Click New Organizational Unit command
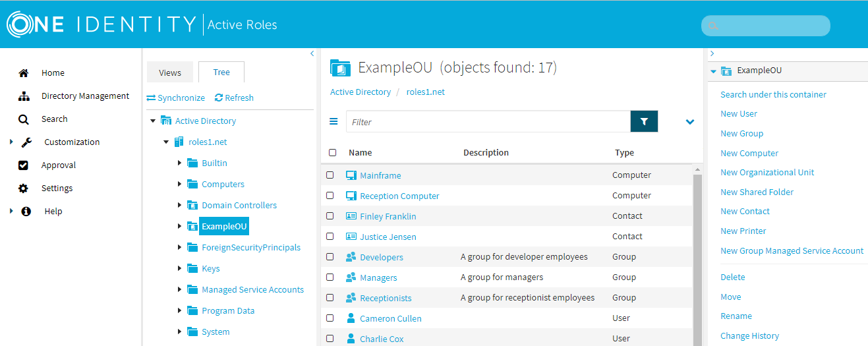 click(x=767, y=173)
